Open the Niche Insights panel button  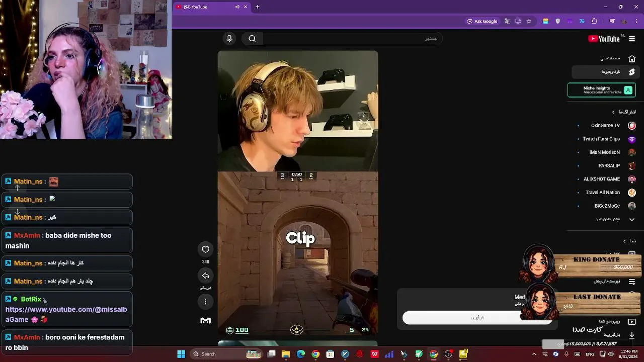(x=602, y=90)
